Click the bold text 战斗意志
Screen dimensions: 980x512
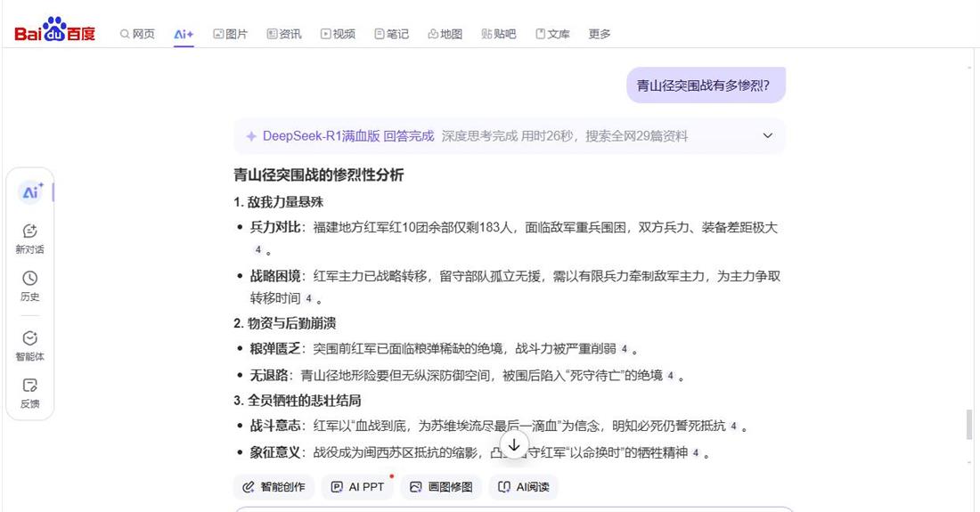[275, 426]
